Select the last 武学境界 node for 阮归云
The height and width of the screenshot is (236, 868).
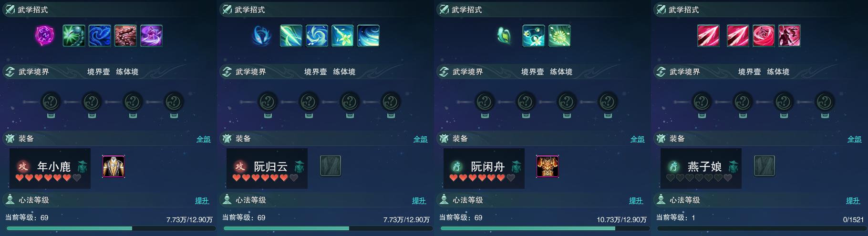pyautogui.click(x=391, y=102)
